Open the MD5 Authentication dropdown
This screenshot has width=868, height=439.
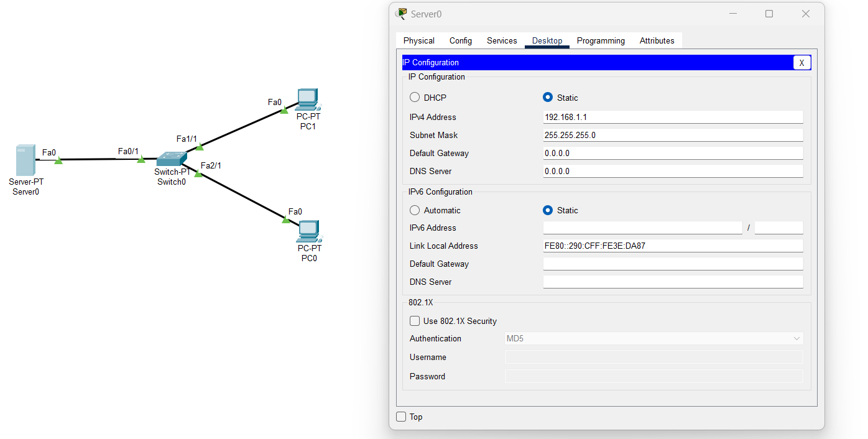[x=796, y=338]
